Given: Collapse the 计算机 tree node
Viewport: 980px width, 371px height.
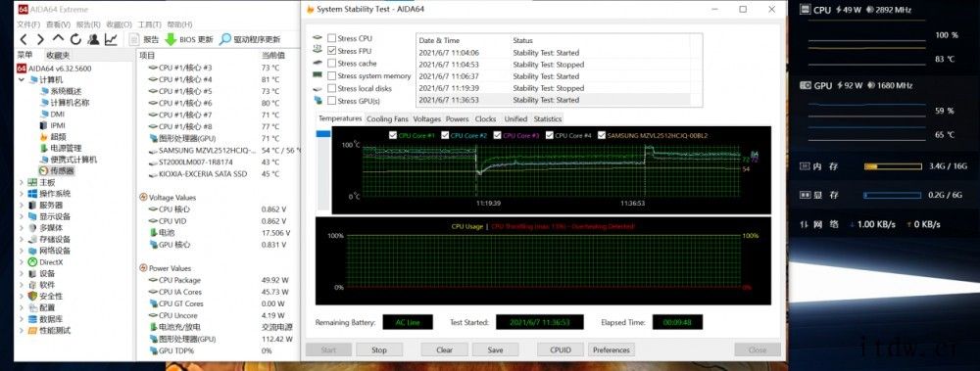Looking at the screenshot, I should pyautogui.click(x=22, y=80).
